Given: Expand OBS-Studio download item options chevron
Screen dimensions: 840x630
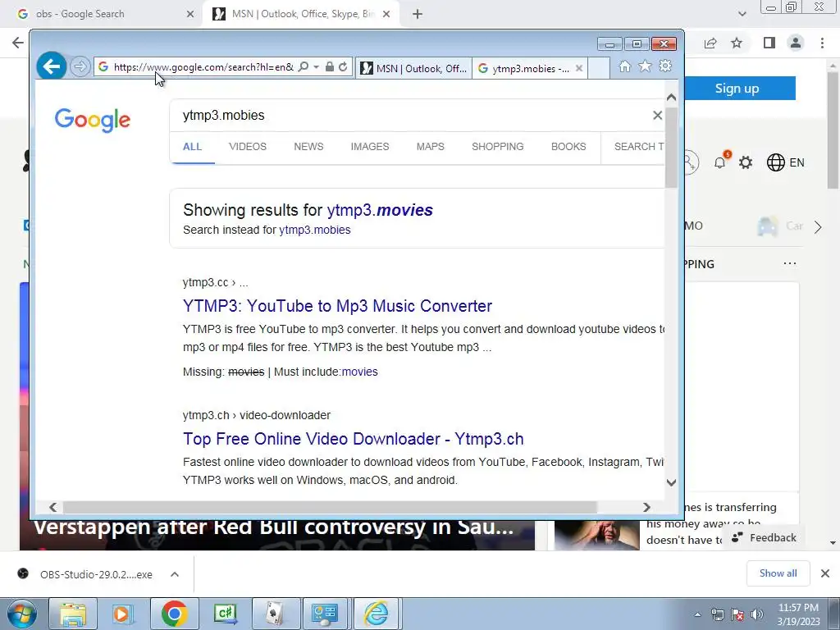Looking at the screenshot, I should [175, 574].
